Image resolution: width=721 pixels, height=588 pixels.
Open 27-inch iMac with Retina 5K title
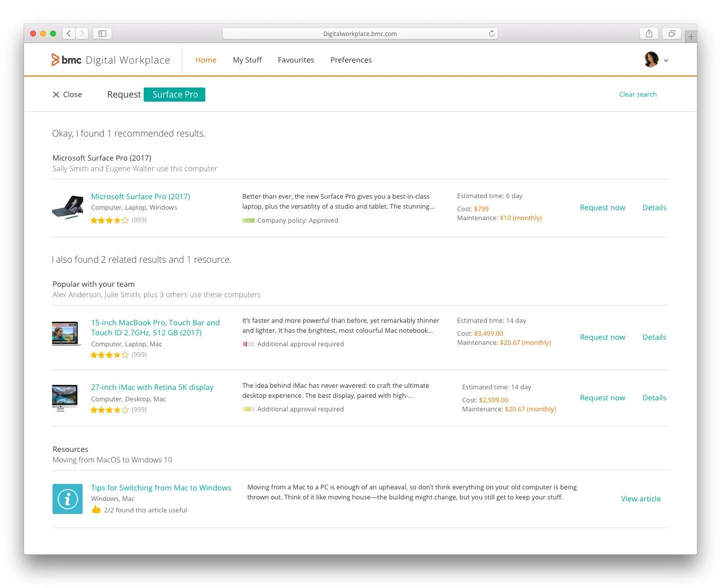tap(152, 387)
